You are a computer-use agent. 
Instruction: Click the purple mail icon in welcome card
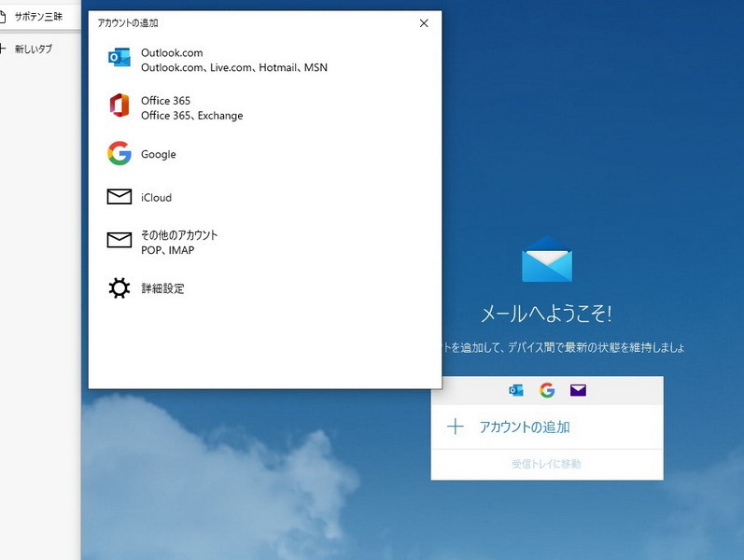pyautogui.click(x=578, y=390)
